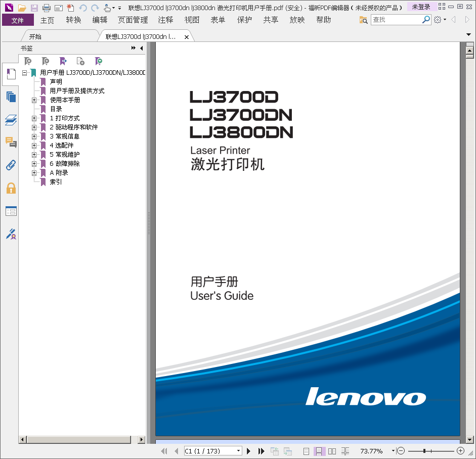Select the hand touch mode icon
The image size is (476, 459).
tap(107, 8)
